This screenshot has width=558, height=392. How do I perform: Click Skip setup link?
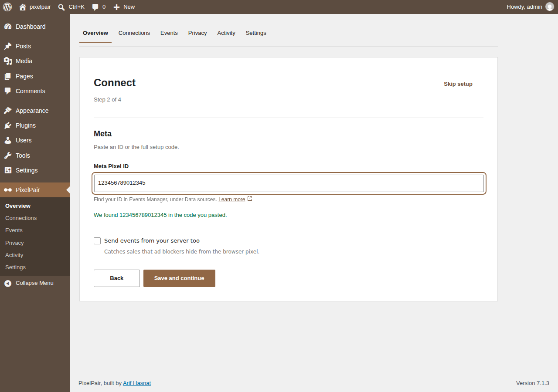458,84
